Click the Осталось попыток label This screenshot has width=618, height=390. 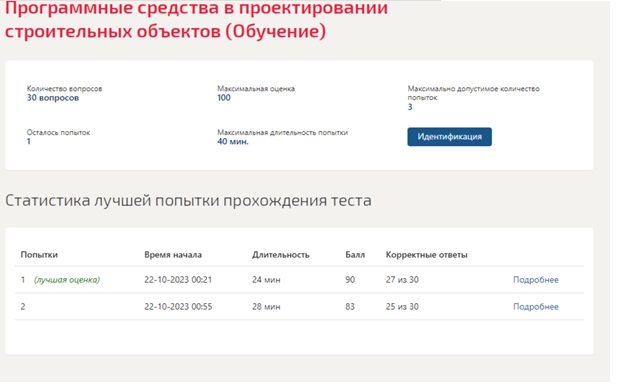click(x=58, y=132)
